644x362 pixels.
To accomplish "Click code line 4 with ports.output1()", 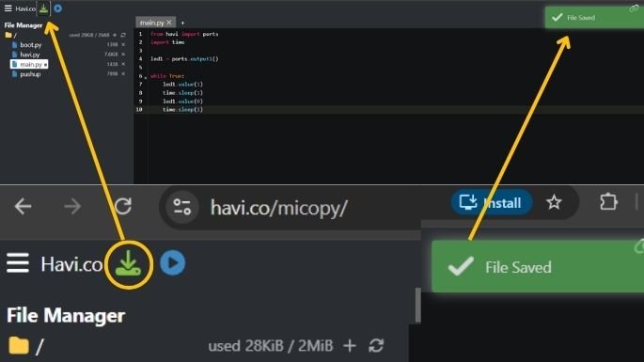I will tap(184, 58).
